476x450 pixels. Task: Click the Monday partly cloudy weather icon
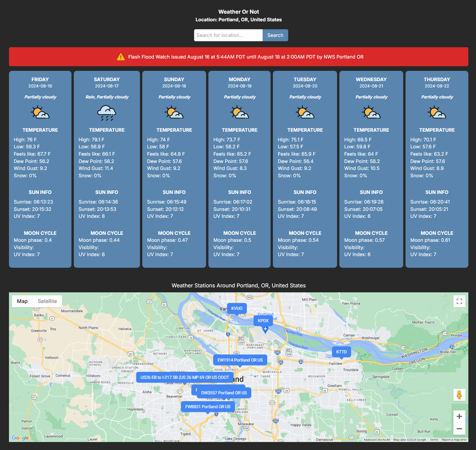[x=240, y=113]
